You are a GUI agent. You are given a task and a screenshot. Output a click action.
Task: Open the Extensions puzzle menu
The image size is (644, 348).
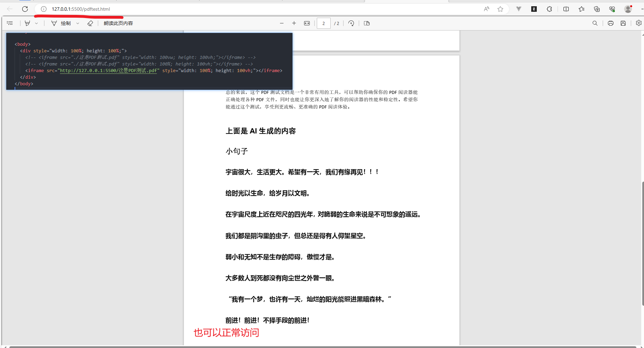pos(549,9)
